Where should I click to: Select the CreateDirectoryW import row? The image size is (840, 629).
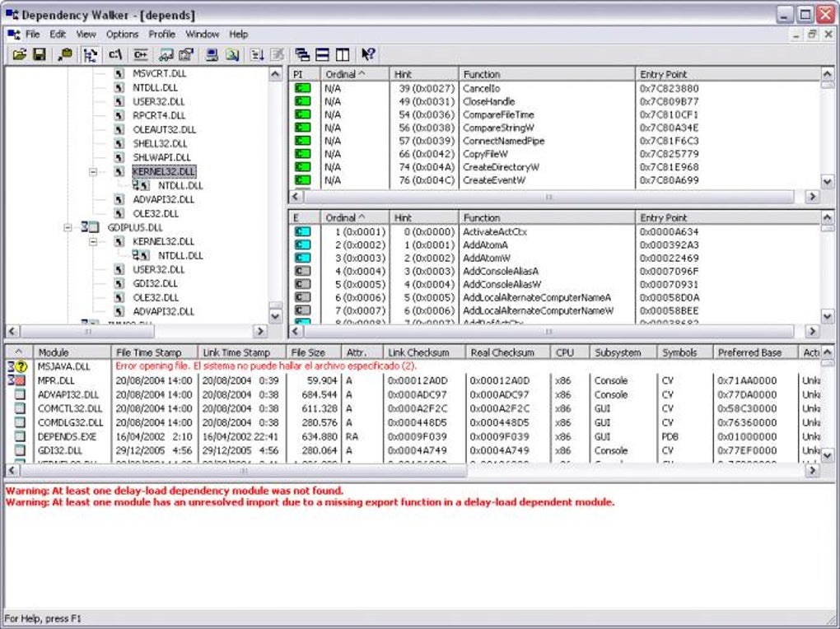(x=554, y=166)
